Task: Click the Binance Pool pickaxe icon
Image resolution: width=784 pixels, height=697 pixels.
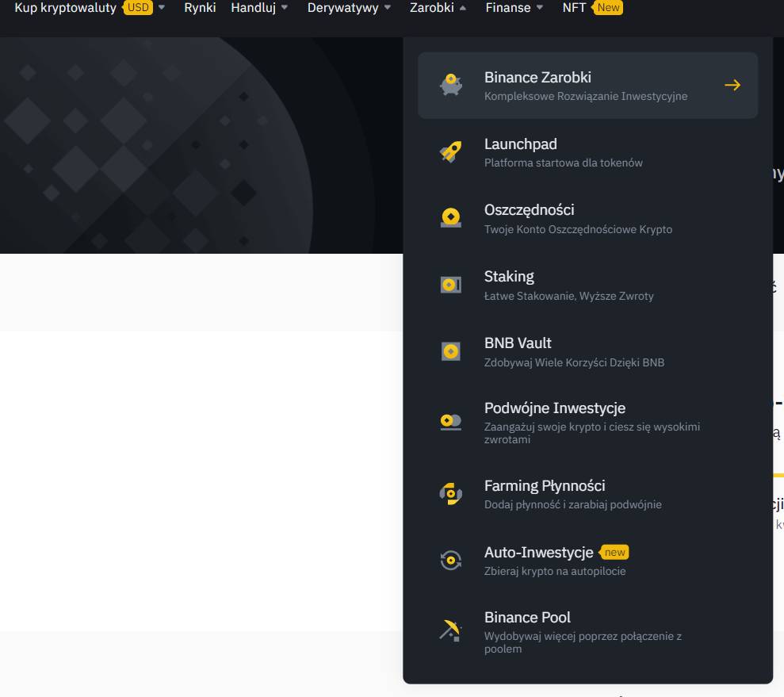Action: [451, 630]
